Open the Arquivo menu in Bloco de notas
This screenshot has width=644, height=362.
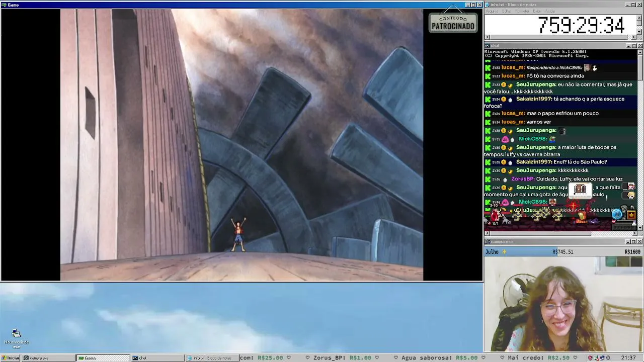point(492,11)
